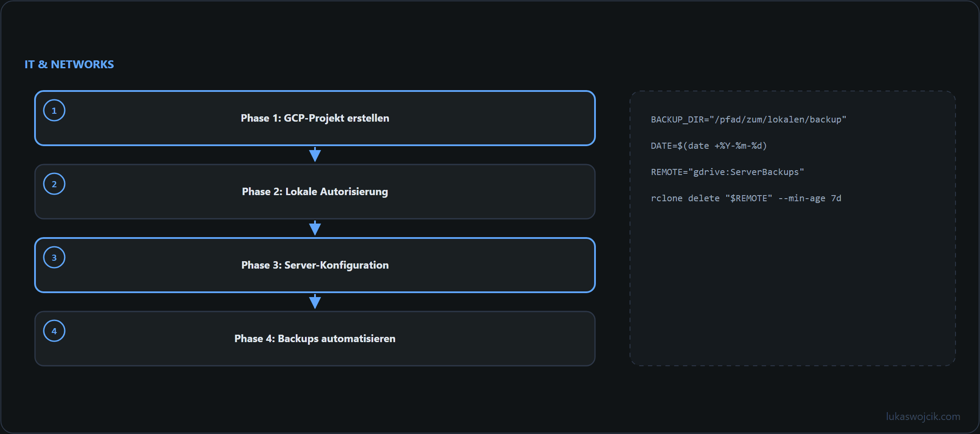Viewport: 980px width, 434px height.
Task: Click the rclone delete command line
Action: [746, 198]
